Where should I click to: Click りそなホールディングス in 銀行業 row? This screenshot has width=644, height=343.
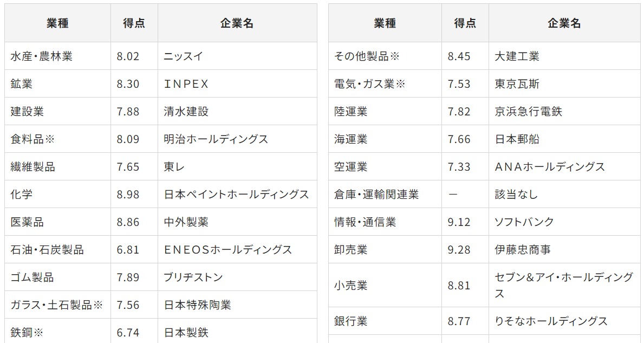tap(551, 321)
